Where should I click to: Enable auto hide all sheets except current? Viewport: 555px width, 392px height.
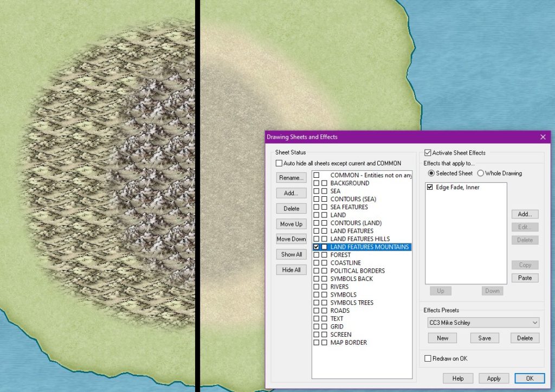279,163
